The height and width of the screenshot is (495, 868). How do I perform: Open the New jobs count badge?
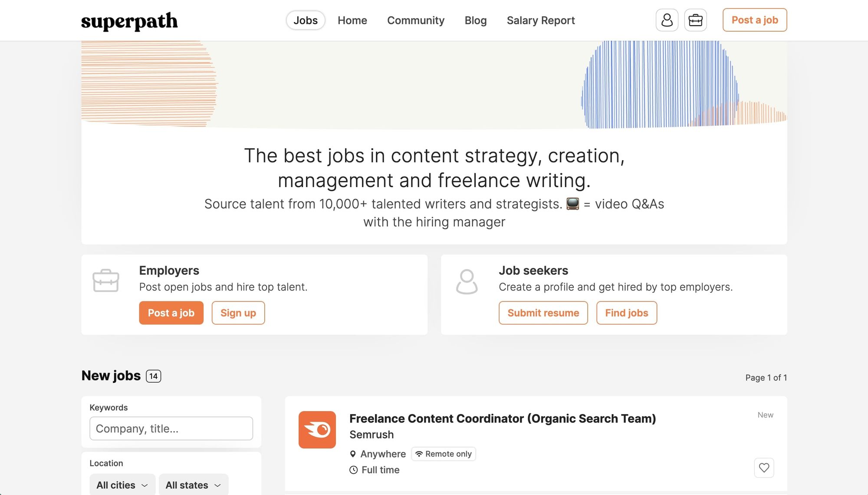(153, 376)
